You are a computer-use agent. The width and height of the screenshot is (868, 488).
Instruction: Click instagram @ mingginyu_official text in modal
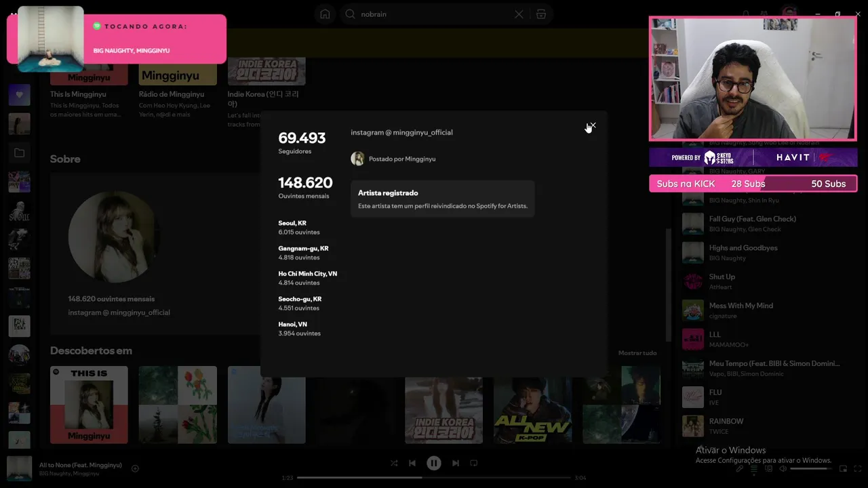click(401, 132)
